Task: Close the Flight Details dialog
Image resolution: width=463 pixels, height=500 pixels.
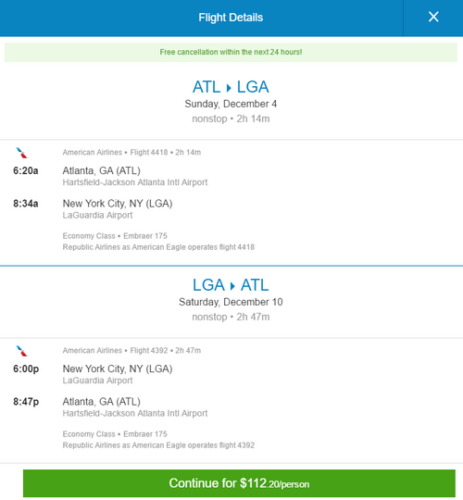Action: click(433, 17)
